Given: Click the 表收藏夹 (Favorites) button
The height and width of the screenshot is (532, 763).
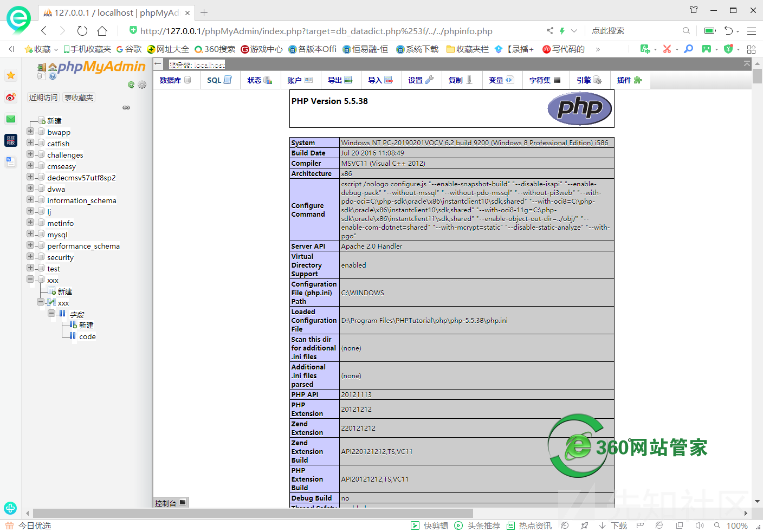Looking at the screenshot, I should 79,98.
